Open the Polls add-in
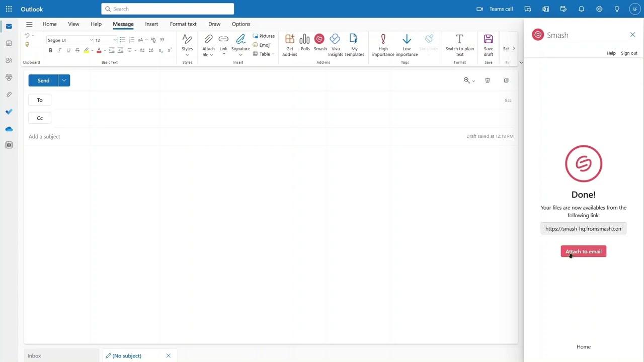Viewport: 644px width, 362px height. tap(305, 43)
